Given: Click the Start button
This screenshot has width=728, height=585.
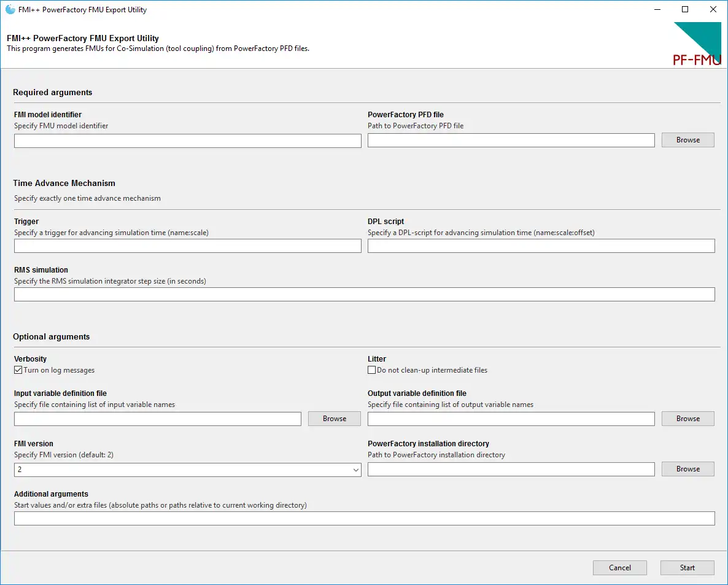Looking at the screenshot, I should (x=687, y=567).
